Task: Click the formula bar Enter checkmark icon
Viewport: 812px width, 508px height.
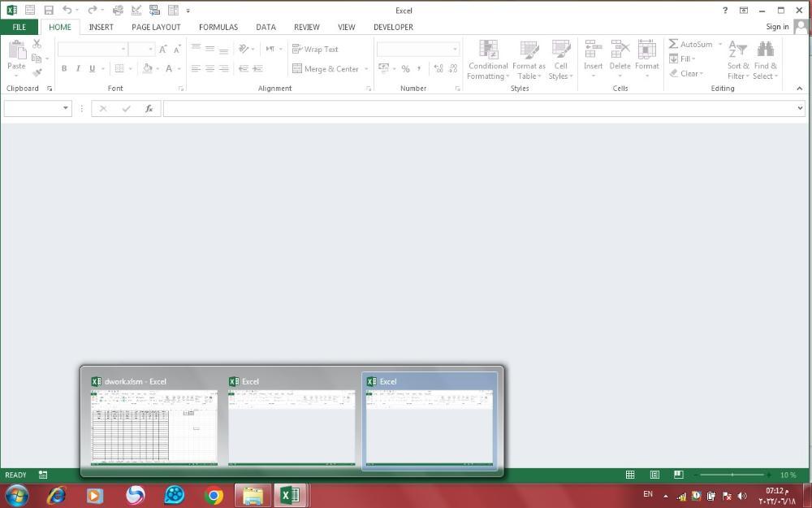Action: click(x=127, y=108)
